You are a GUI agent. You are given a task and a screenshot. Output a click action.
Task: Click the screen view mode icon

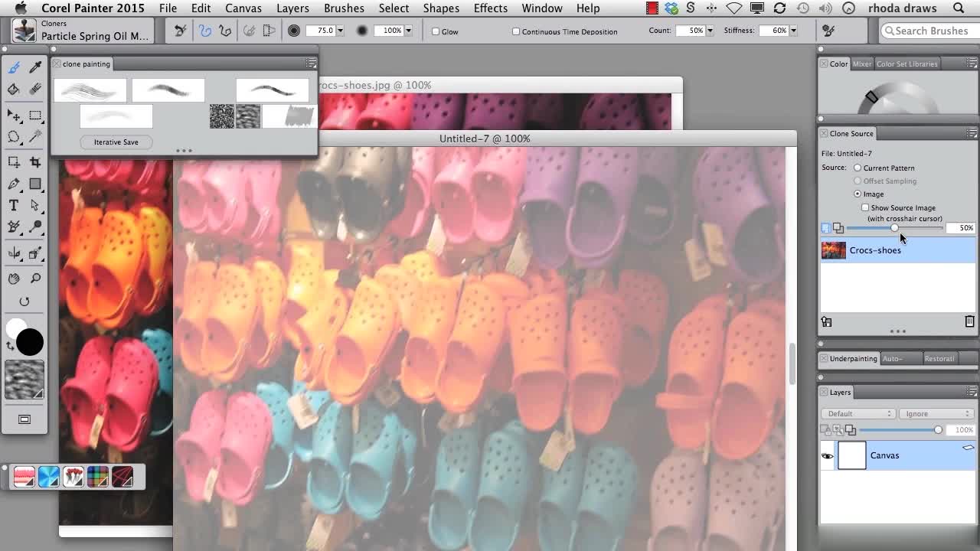click(x=24, y=419)
